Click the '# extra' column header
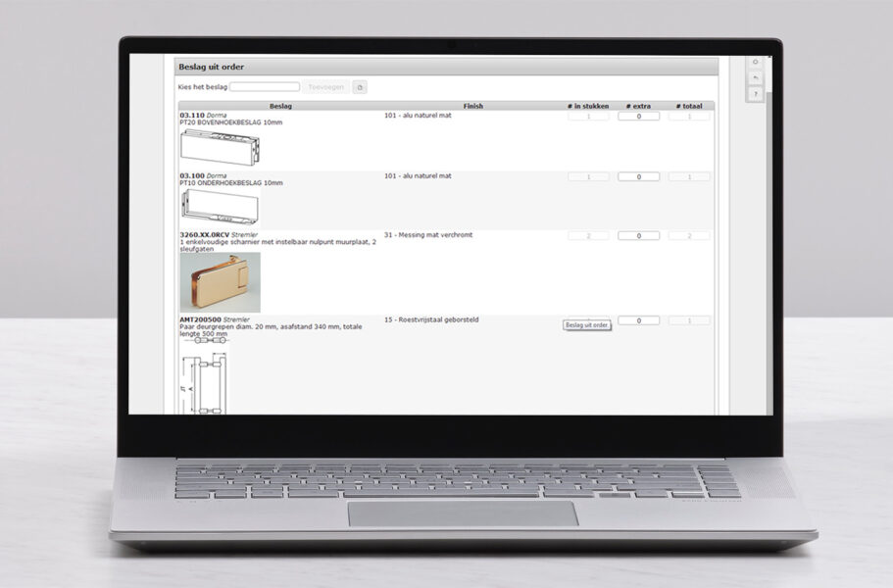The height and width of the screenshot is (588, 893). pos(638,106)
